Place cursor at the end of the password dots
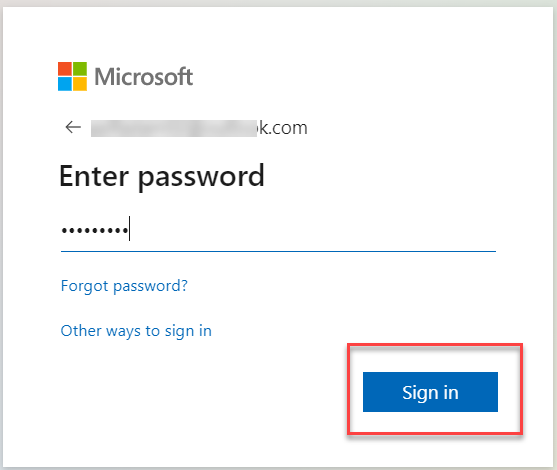This screenshot has height=470, width=557. [129, 229]
